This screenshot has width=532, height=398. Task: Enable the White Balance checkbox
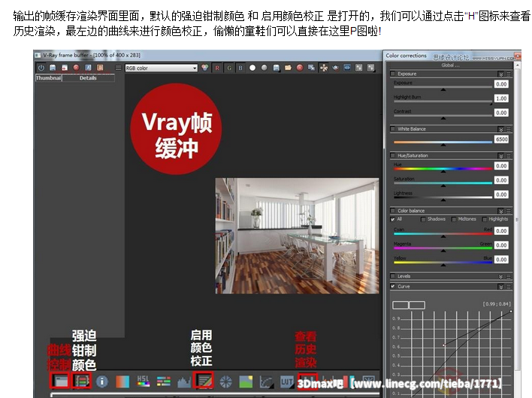(393, 129)
